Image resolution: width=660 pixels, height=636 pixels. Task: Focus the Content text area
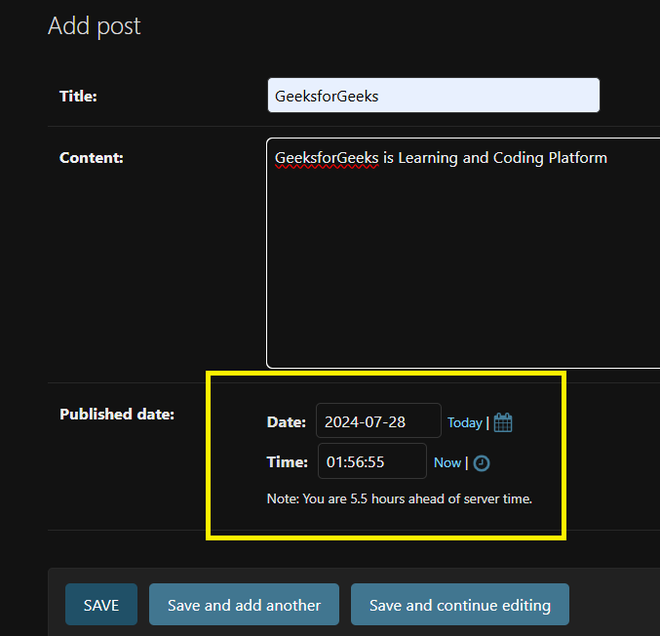pyautogui.click(x=463, y=253)
